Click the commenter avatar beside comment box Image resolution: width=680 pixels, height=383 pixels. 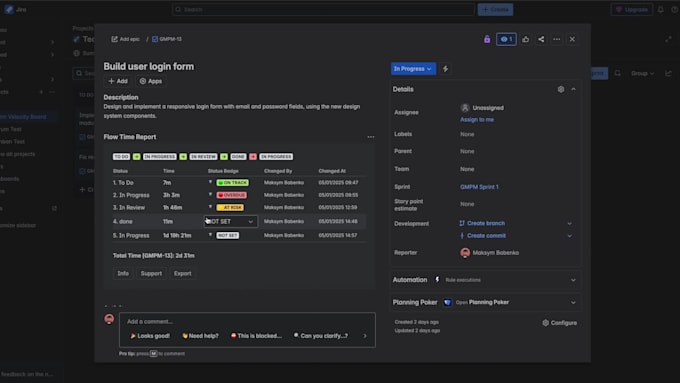pos(109,319)
